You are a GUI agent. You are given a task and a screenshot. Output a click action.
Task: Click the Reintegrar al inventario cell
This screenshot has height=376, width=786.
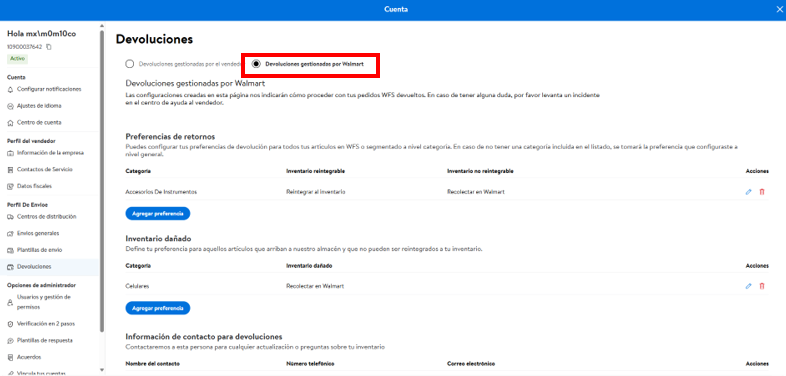316,192
